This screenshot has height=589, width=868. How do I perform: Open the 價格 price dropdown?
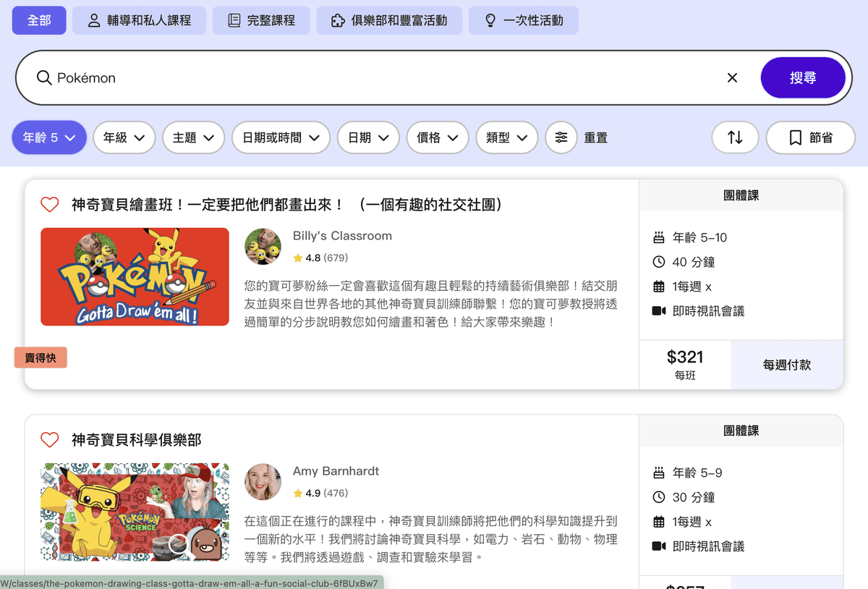(438, 137)
